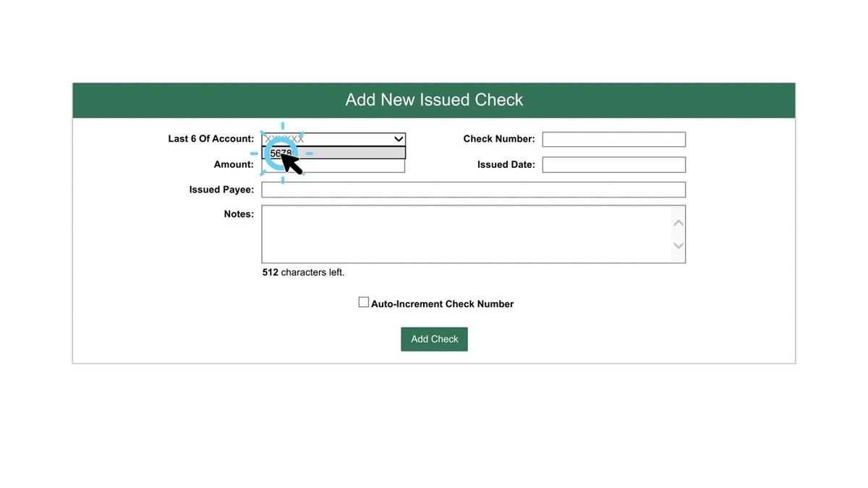
Task: Click the account dropdown chevron arrow
Action: coord(398,139)
